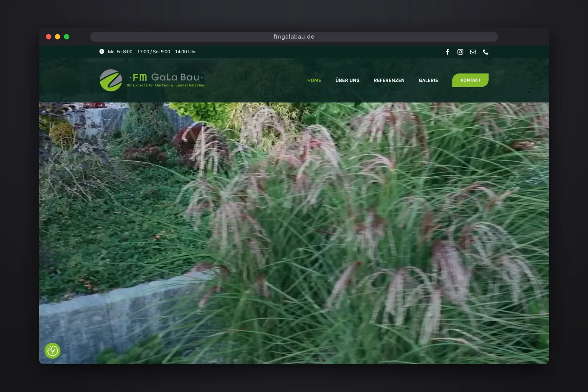588x392 pixels.
Task: Click the green KONTAKT button
Action: click(x=470, y=80)
